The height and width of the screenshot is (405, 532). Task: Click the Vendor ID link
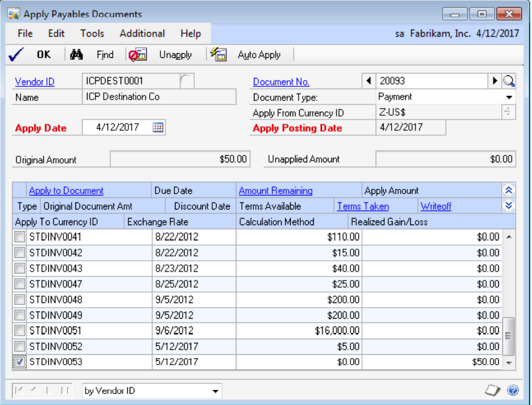pyautogui.click(x=34, y=82)
